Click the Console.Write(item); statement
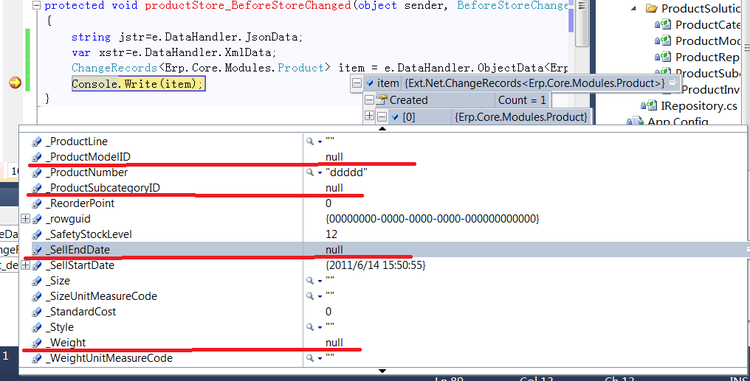The image size is (750, 381). pyautogui.click(x=139, y=84)
